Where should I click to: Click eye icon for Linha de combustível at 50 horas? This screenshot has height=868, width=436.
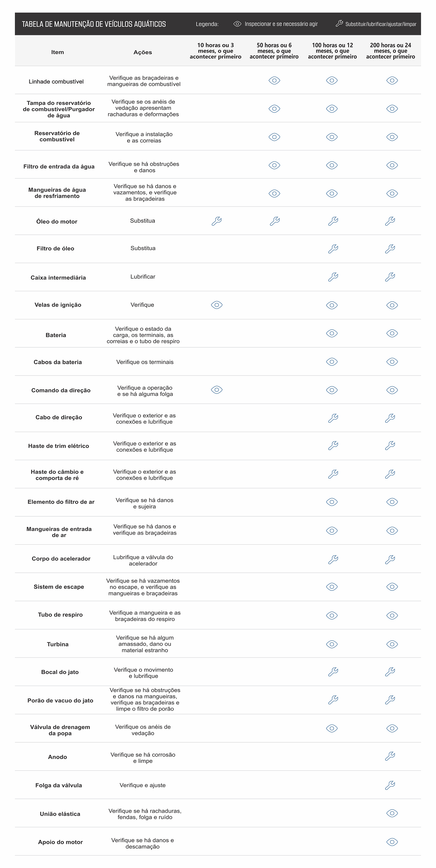[x=274, y=81]
